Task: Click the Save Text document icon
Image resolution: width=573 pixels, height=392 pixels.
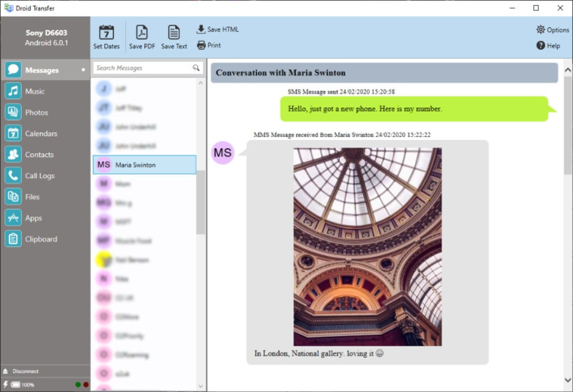Action: coord(174,33)
